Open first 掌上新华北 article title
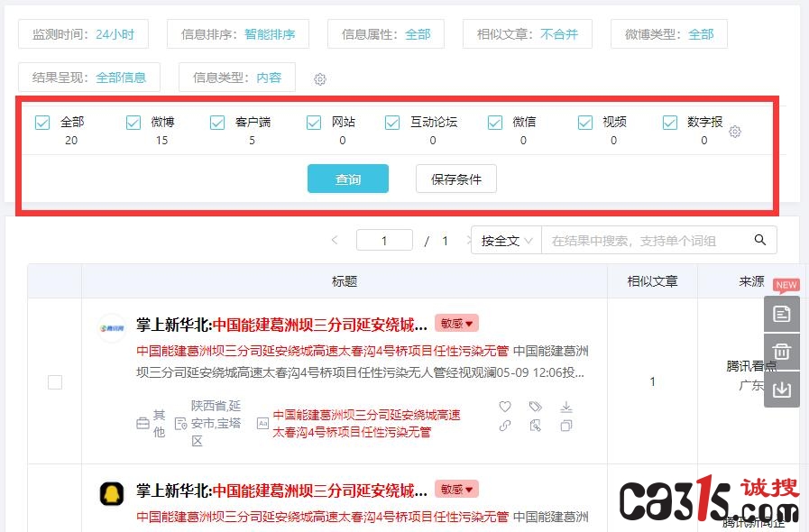Screen dimensions: 809x532 pos(281,325)
